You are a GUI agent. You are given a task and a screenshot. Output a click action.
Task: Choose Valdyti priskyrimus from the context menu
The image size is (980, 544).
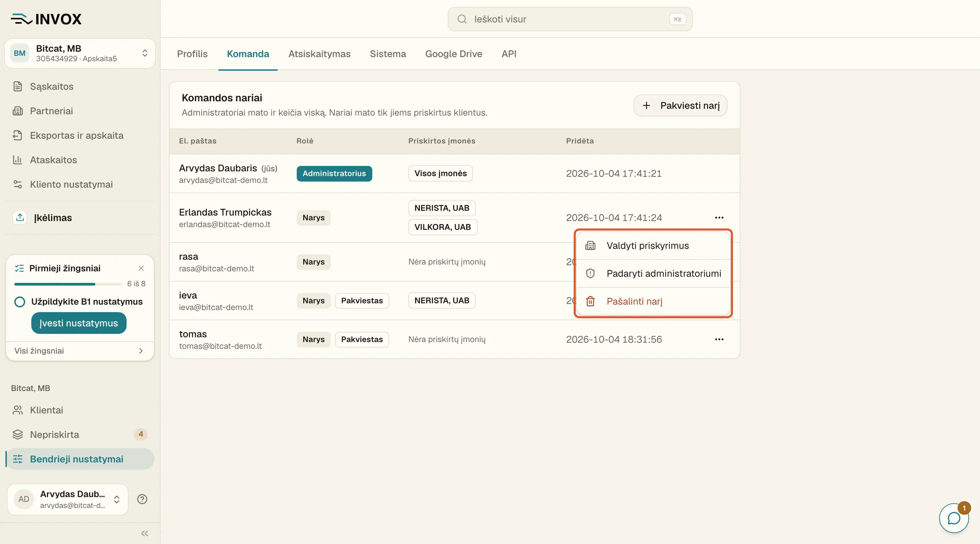653,245
